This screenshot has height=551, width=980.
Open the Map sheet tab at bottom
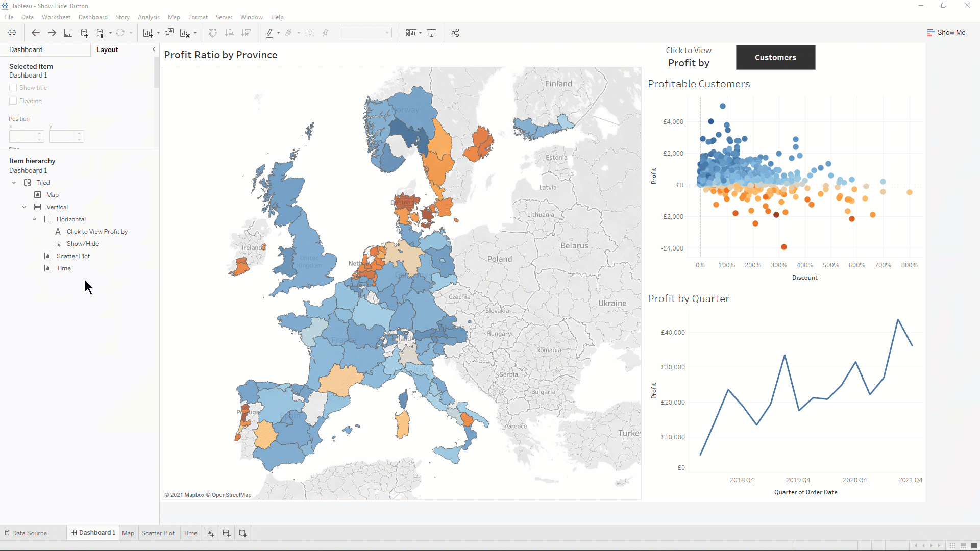click(128, 533)
